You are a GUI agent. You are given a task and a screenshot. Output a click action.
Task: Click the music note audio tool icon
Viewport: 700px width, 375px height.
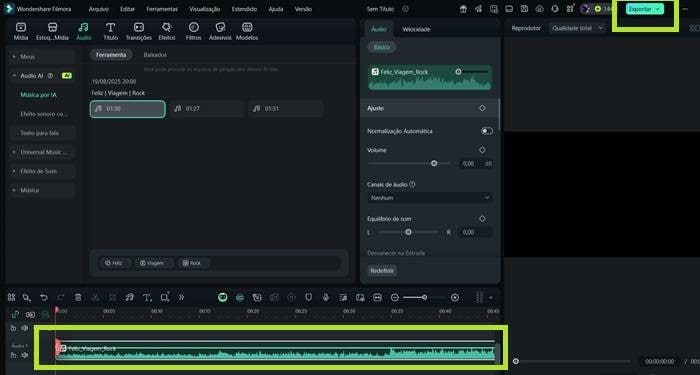(129, 297)
